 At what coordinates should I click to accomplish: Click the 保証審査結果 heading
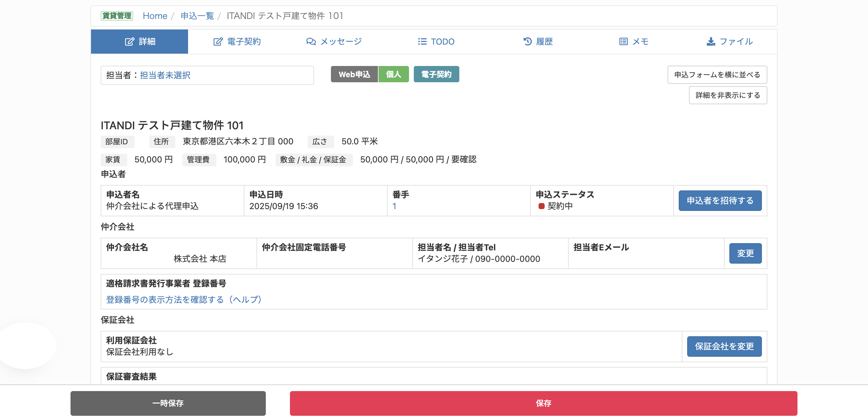131,376
